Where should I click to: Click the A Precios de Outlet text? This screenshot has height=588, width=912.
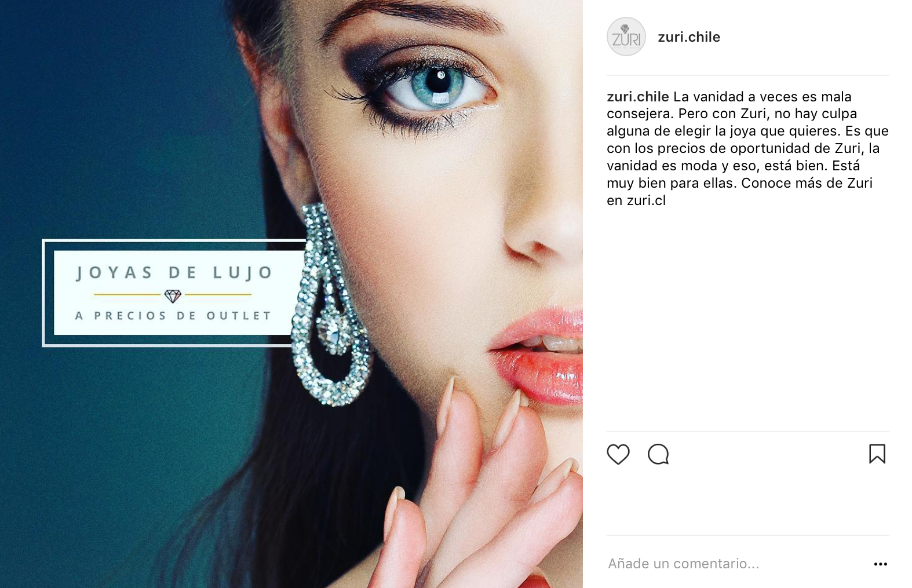click(173, 316)
